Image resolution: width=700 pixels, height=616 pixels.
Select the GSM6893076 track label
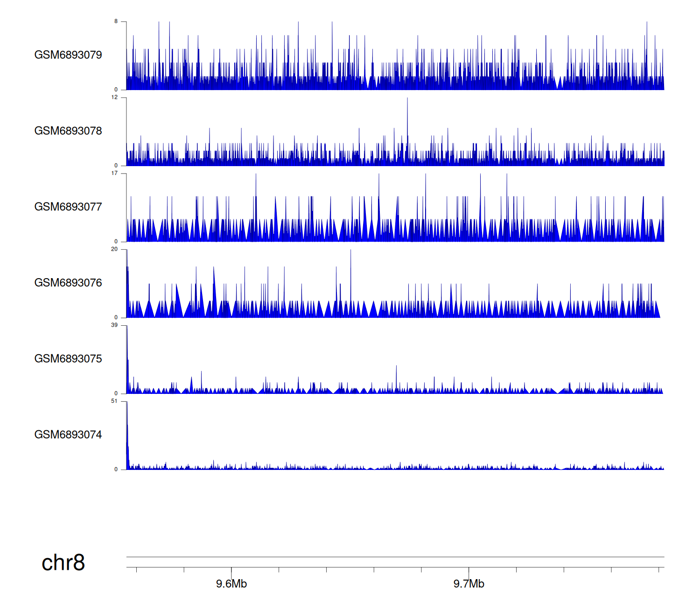pos(68,283)
